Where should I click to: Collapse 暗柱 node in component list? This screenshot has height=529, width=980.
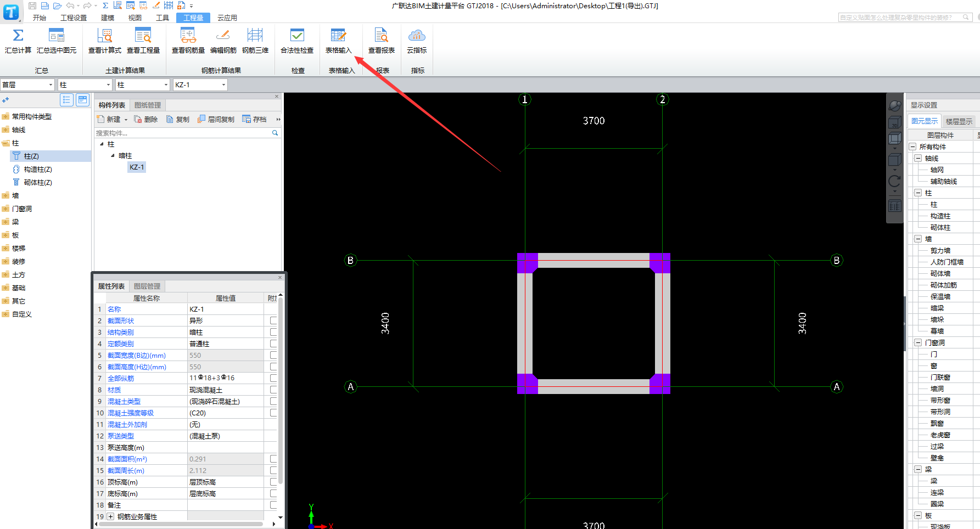click(113, 156)
